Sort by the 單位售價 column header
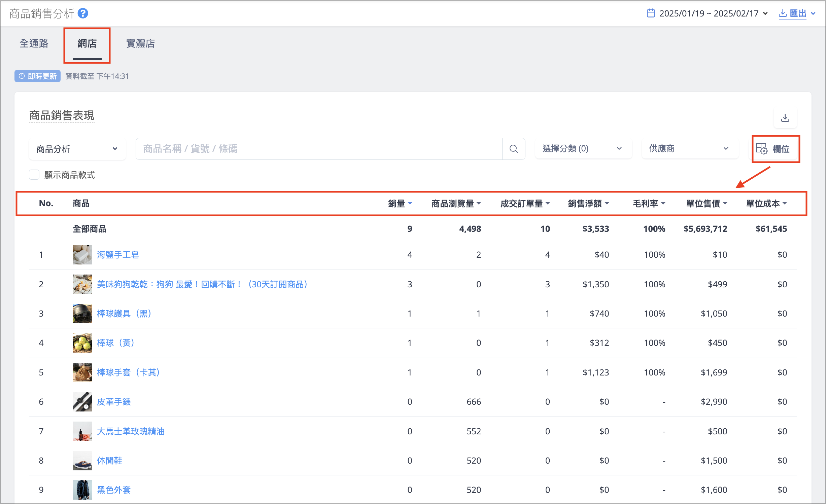Image resolution: width=826 pixels, height=504 pixels. 707,204
